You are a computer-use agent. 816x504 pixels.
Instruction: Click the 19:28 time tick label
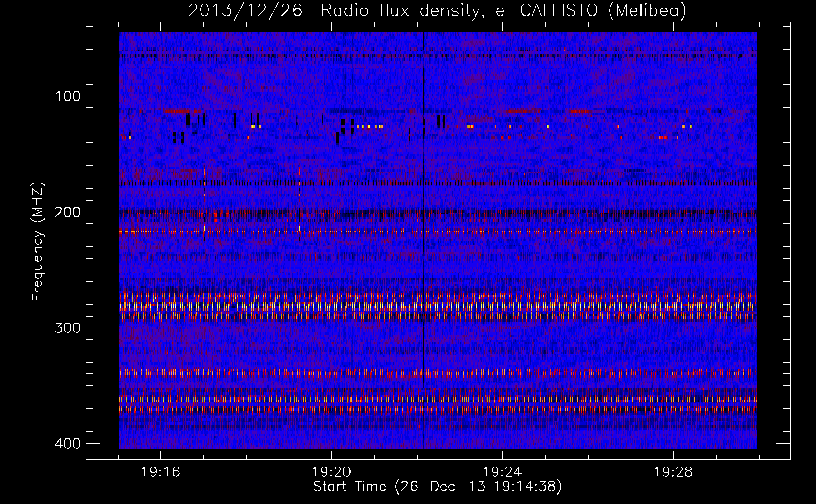[673, 472]
